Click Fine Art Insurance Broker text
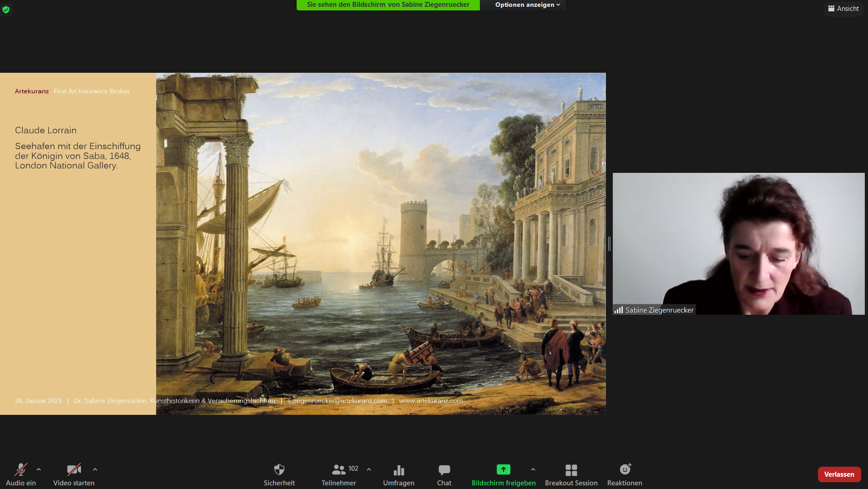 (91, 91)
